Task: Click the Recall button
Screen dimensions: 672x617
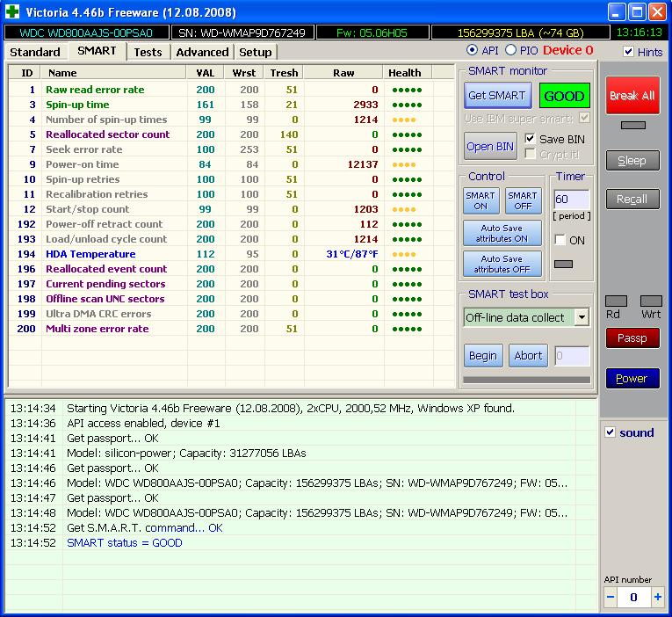Action: [632, 199]
